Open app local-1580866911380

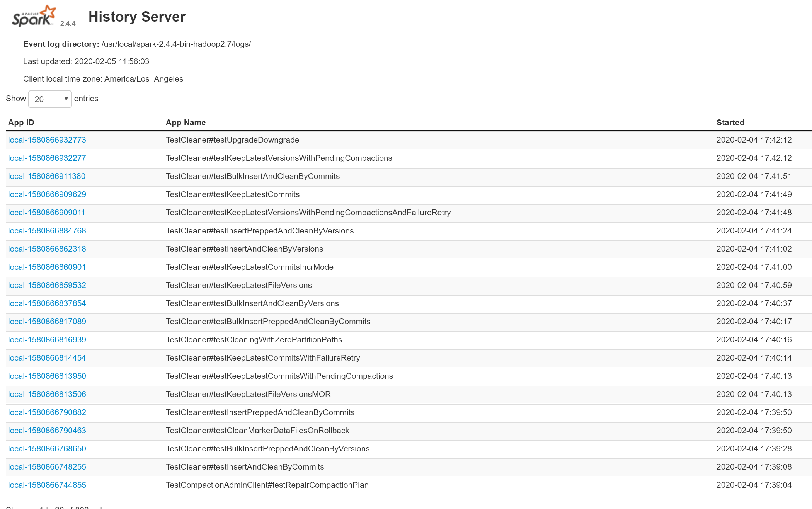coord(47,176)
